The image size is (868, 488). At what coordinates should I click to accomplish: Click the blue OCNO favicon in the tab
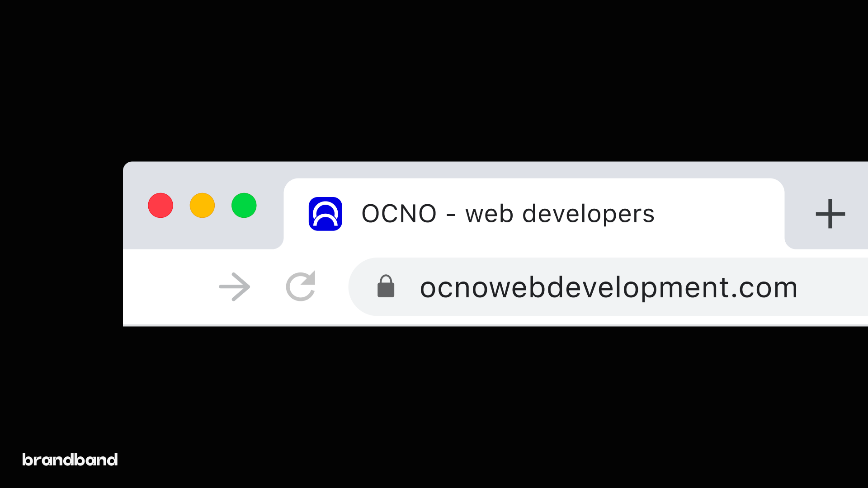(x=325, y=214)
